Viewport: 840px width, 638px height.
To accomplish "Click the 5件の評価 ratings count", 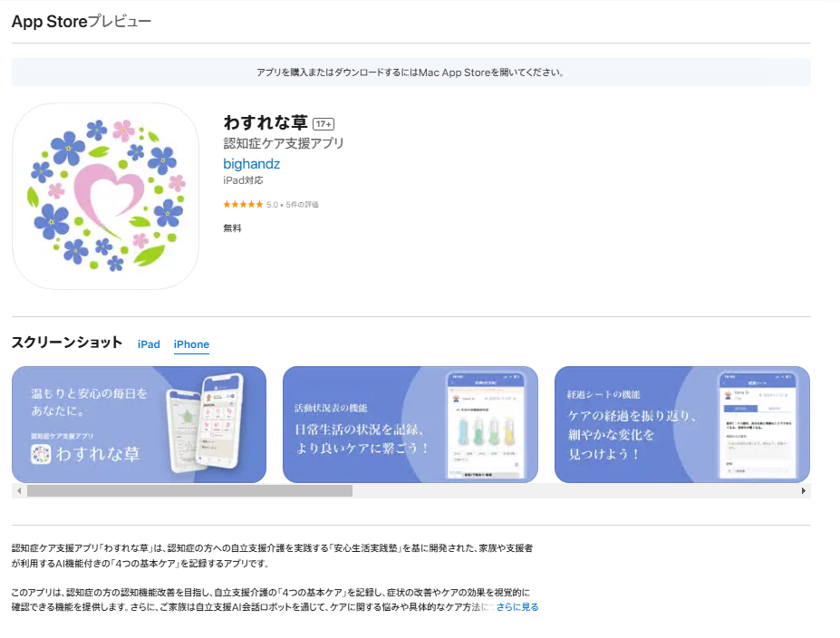I will pyautogui.click(x=302, y=205).
